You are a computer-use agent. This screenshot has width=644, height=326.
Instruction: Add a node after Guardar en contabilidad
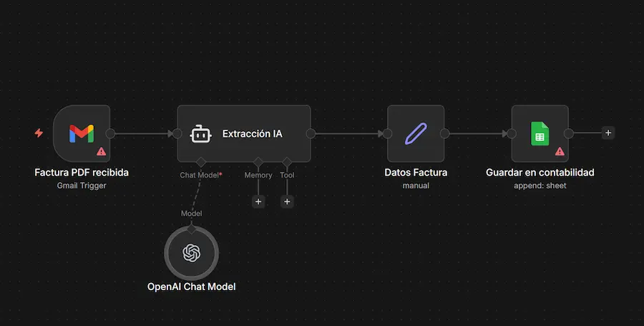pos(608,133)
